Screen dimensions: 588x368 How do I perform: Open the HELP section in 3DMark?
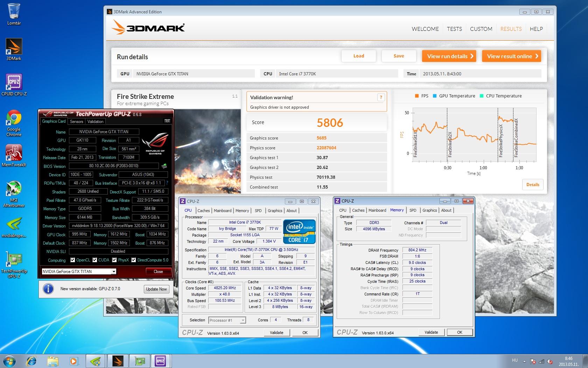coord(536,29)
